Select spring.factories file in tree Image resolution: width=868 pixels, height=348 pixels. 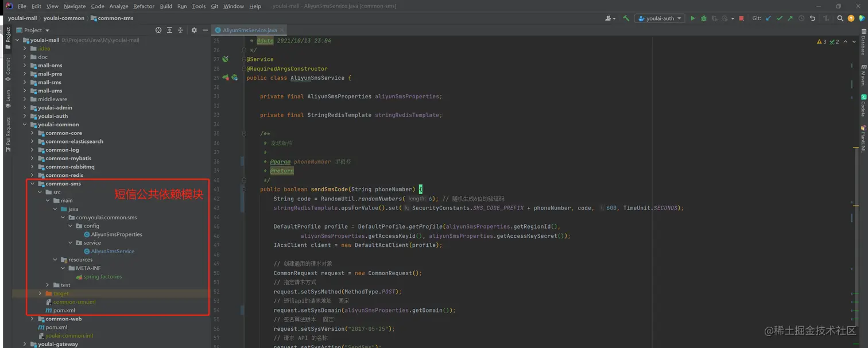tap(103, 277)
